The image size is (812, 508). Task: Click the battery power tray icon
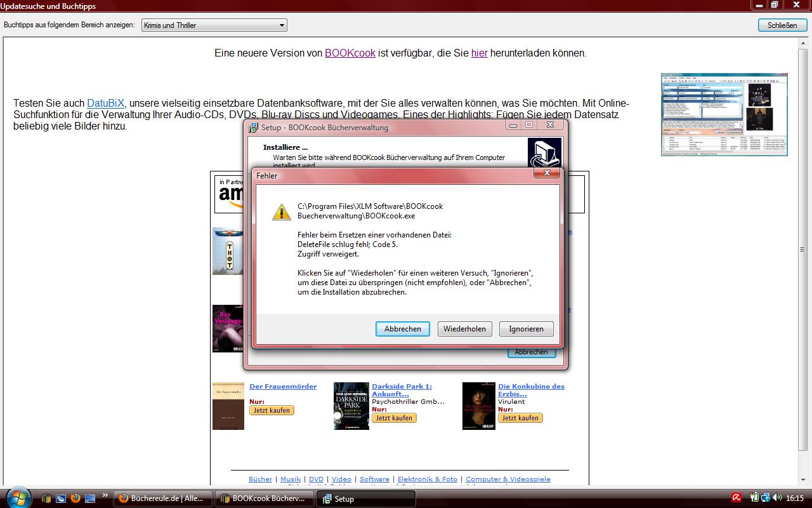tap(754, 498)
